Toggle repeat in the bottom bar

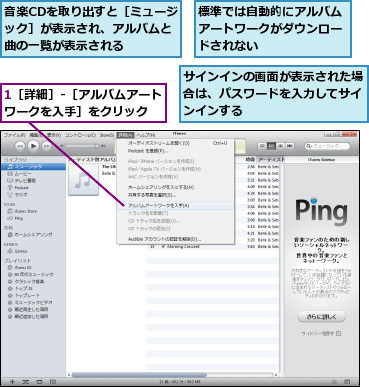pyautogui.click(x=39, y=382)
